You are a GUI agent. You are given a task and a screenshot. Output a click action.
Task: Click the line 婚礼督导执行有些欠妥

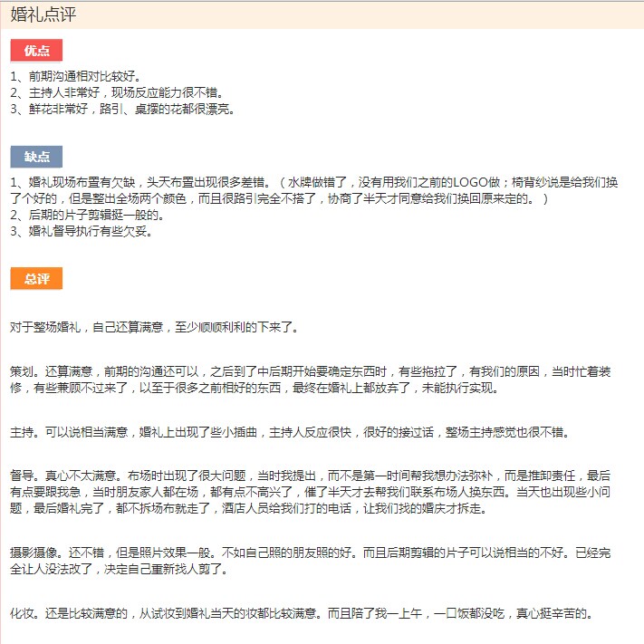[x=82, y=232]
